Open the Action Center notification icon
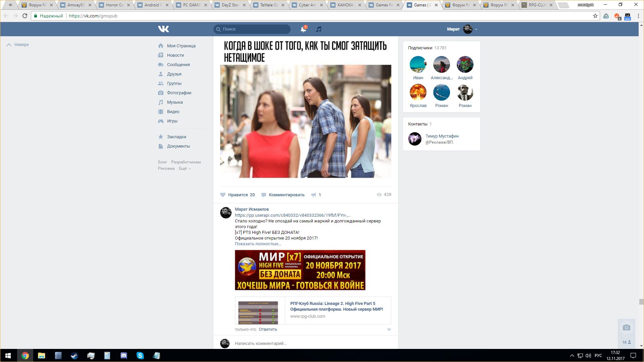The height and width of the screenshot is (362, 644). coord(633,356)
